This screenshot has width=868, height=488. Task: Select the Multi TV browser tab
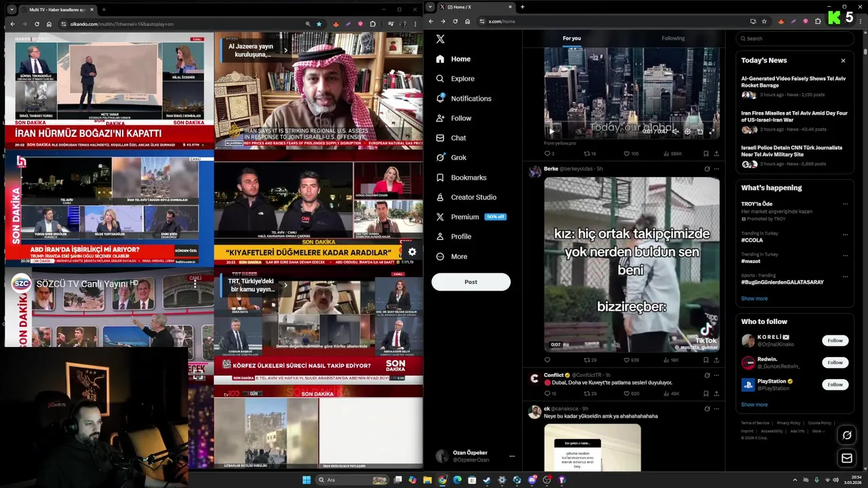[x=58, y=9]
